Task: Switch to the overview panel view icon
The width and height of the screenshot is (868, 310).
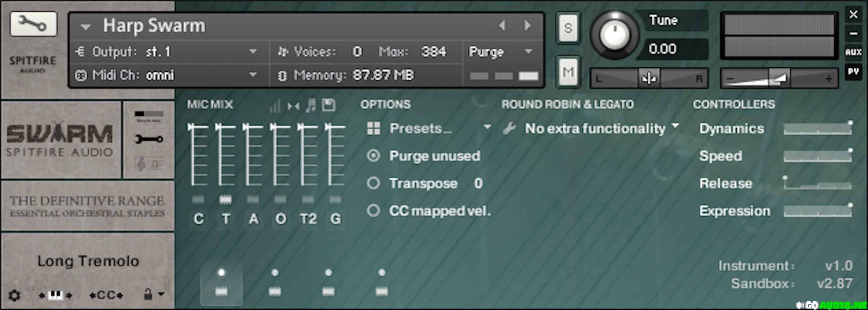Action: [x=149, y=116]
